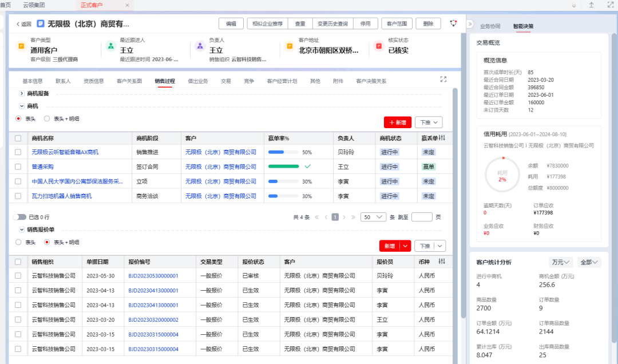Click the download arrow icon at top right
The image size is (618, 364).
(x=575, y=5)
